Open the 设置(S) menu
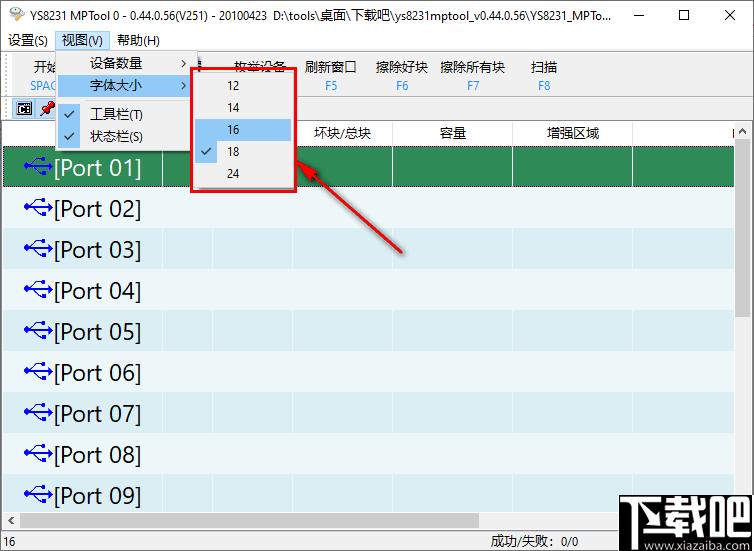The height and width of the screenshot is (551, 754). click(x=28, y=40)
